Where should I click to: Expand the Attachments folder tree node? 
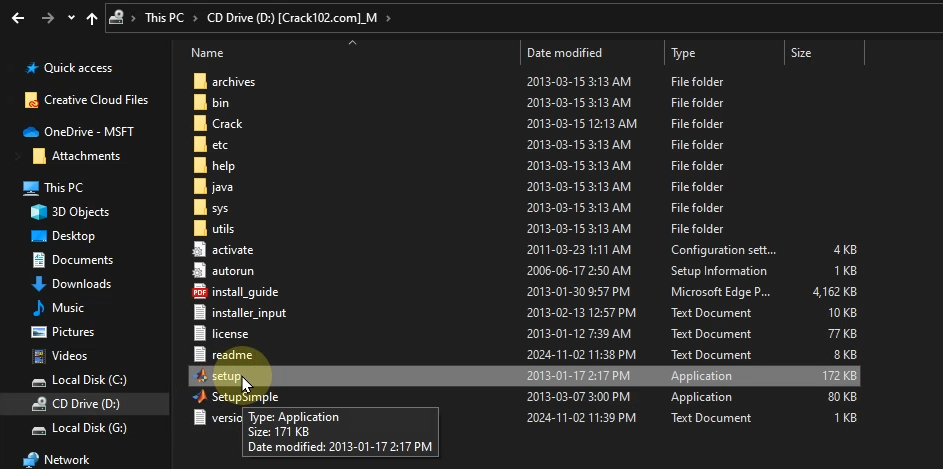18,156
